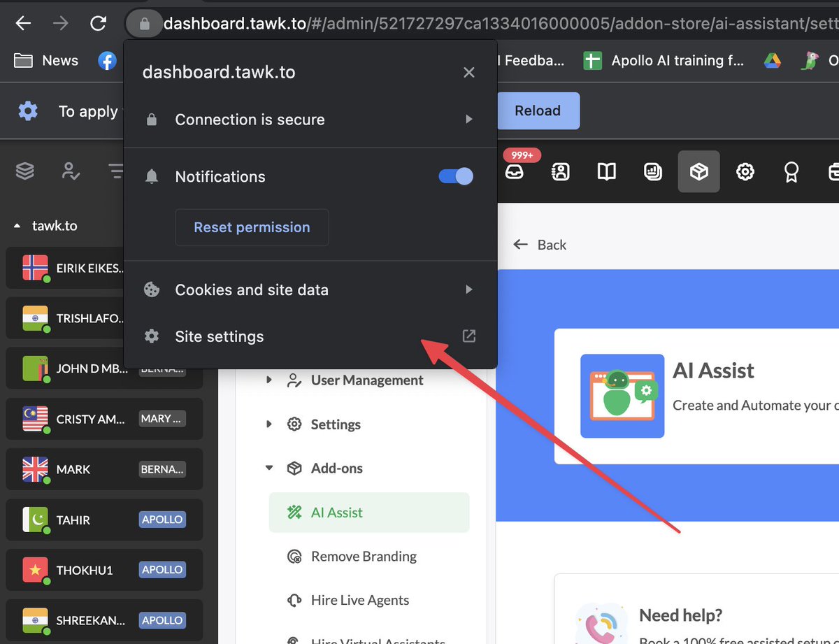The width and height of the screenshot is (839, 644).
Task: Click the UK flag on the MARK row
Action: coord(35,469)
